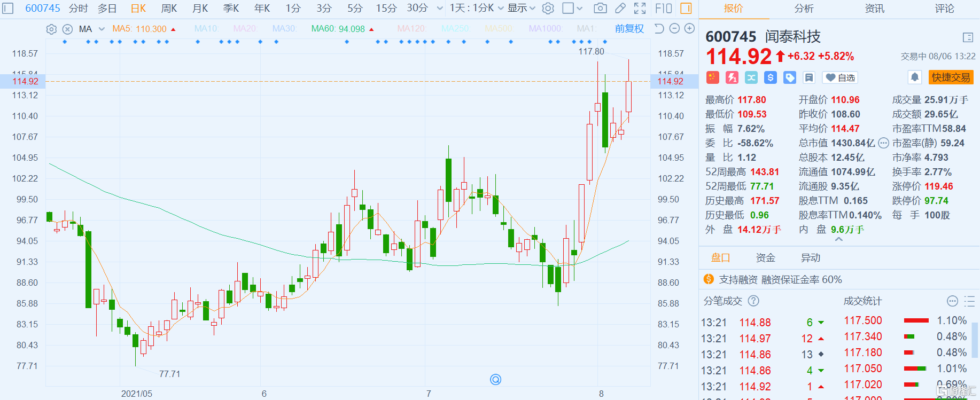
Task: Click the market cap info ellipsis icon
Action: pos(883,143)
